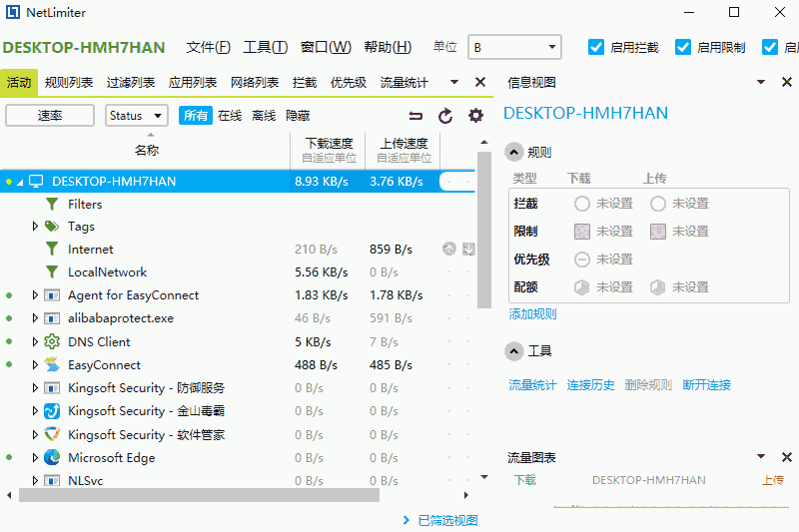Click the EasyConnect app icon
The image size is (799, 532).
pos(52,364)
